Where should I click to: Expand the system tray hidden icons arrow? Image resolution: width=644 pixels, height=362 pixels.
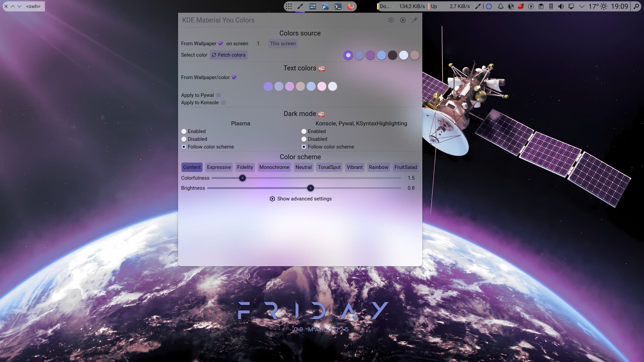pos(582,6)
